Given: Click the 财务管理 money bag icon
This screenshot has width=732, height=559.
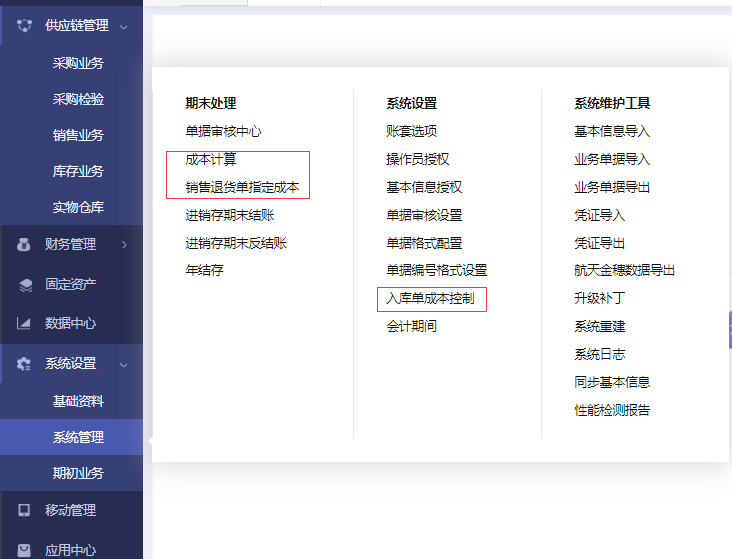Looking at the screenshot, I should click(x=23, y=244).
